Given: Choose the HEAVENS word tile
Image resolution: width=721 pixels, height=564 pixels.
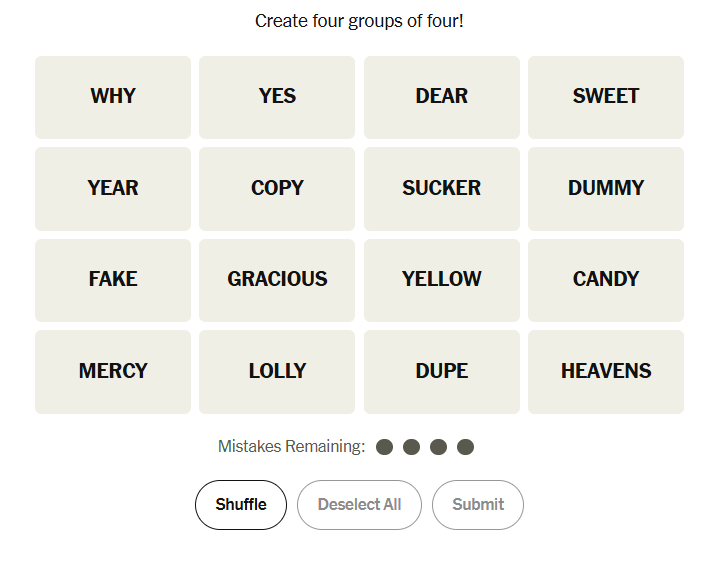Looking at the screenshot, I should 605,372.
